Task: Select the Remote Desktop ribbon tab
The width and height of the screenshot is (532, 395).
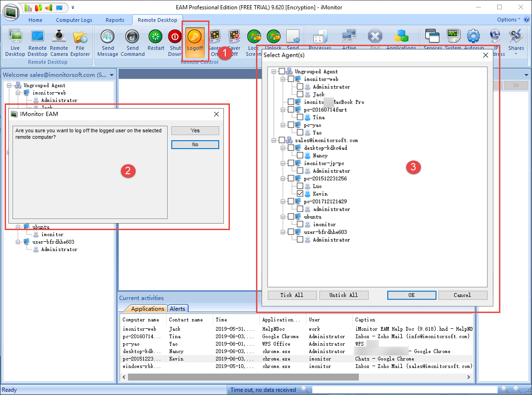Action: click(157, 20)
